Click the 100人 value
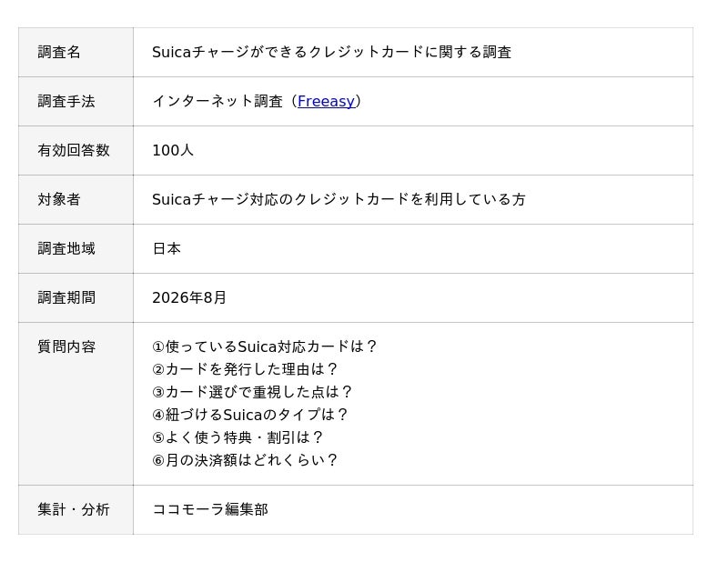 click(173, 150)
